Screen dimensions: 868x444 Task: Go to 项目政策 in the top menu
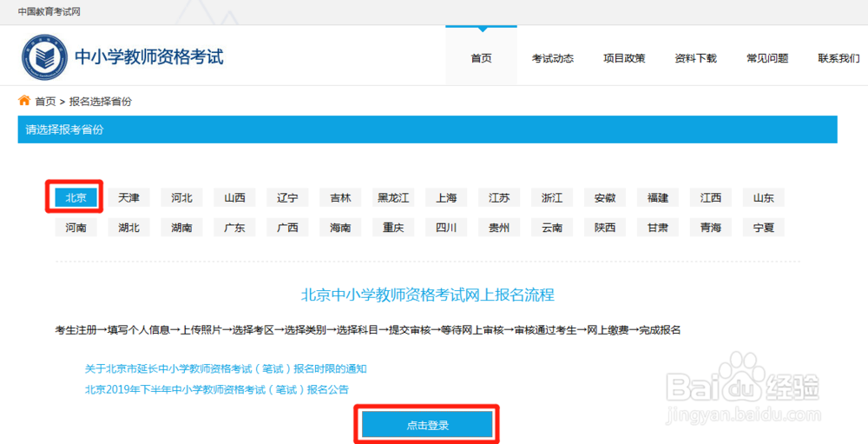[x=624, y=58]
